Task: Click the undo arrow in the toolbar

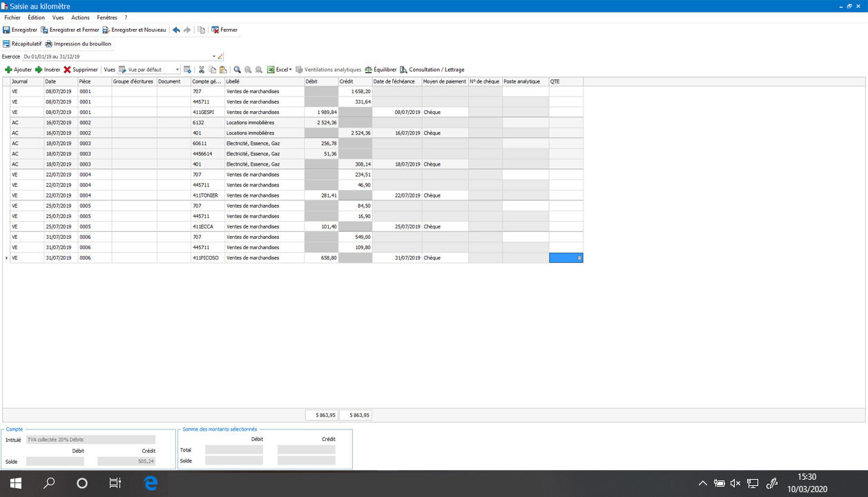Action: (x=176, y=30)
